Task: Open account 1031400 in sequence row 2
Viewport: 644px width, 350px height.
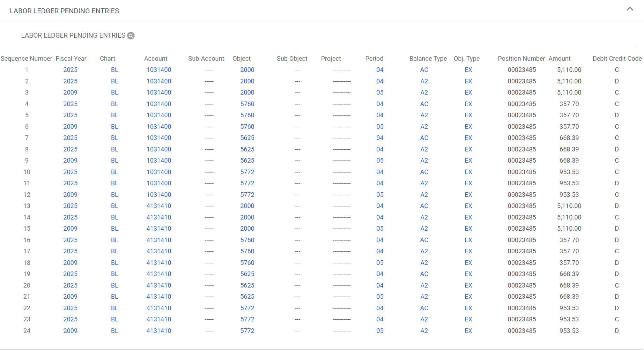Action: 159,81
